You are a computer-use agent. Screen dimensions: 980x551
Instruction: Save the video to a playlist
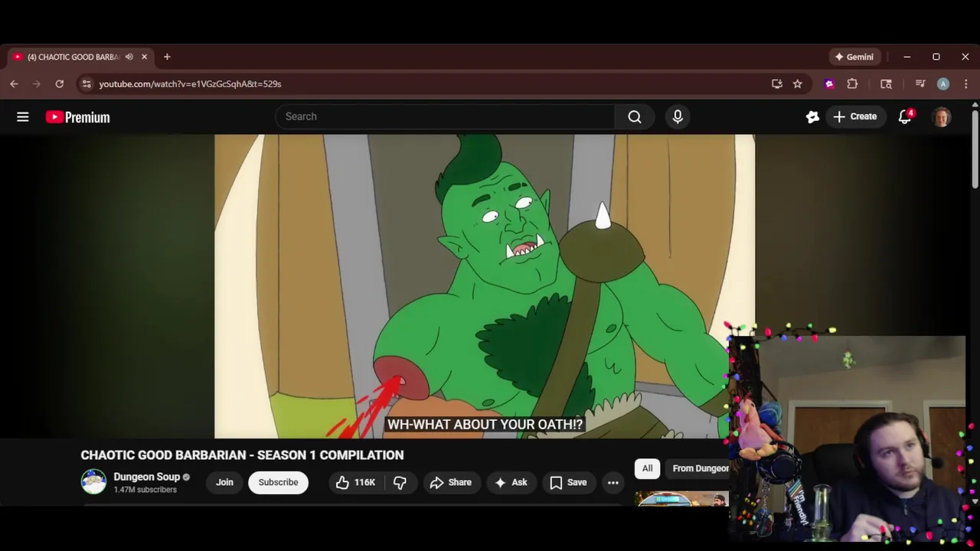click(568, 482)
